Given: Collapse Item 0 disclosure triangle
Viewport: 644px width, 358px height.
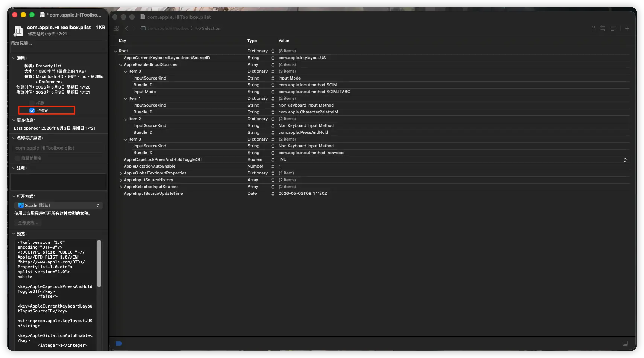Looking at the screenshot, I should click(x=126, y=72).
